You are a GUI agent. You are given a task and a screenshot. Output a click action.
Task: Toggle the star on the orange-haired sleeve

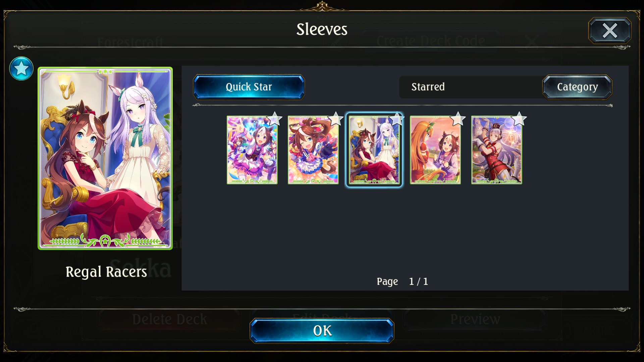pyautogui.click(x=458, y=119)
